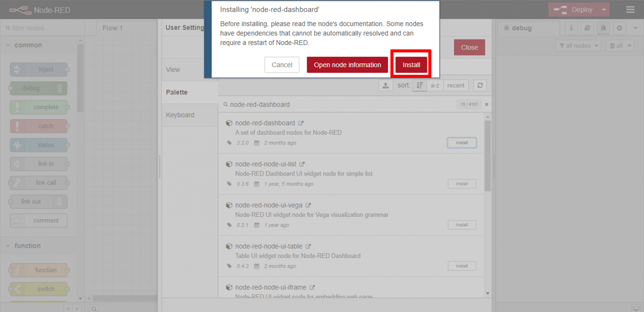Expand the Deploy dropdown arrow
Image resolution: width=644 pixels, height=312 pixels.
click(x=604, y=10)
